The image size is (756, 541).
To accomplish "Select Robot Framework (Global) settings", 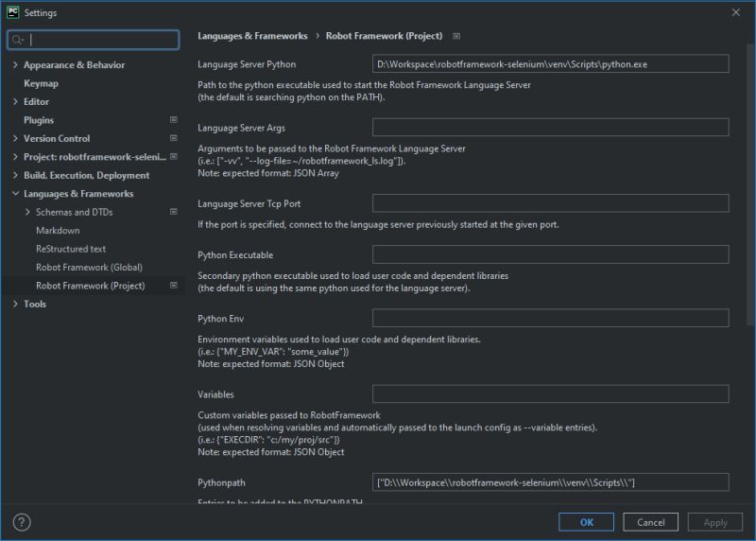I will 89,268.
